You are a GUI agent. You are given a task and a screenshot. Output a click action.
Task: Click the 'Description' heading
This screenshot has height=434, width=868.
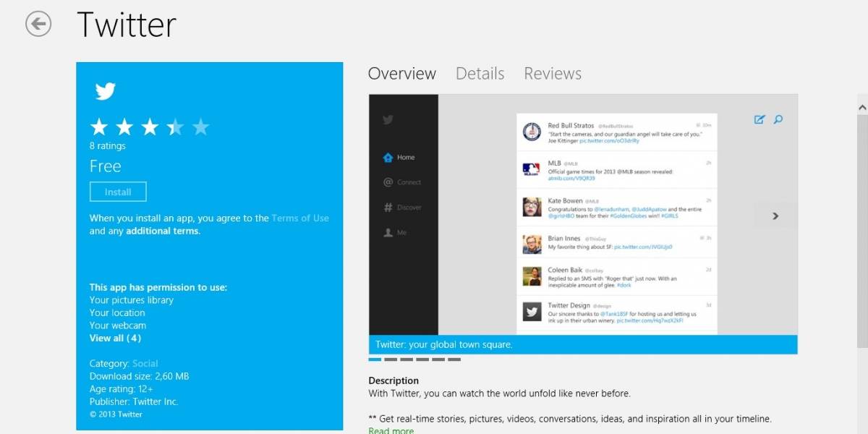click(393, 380)
